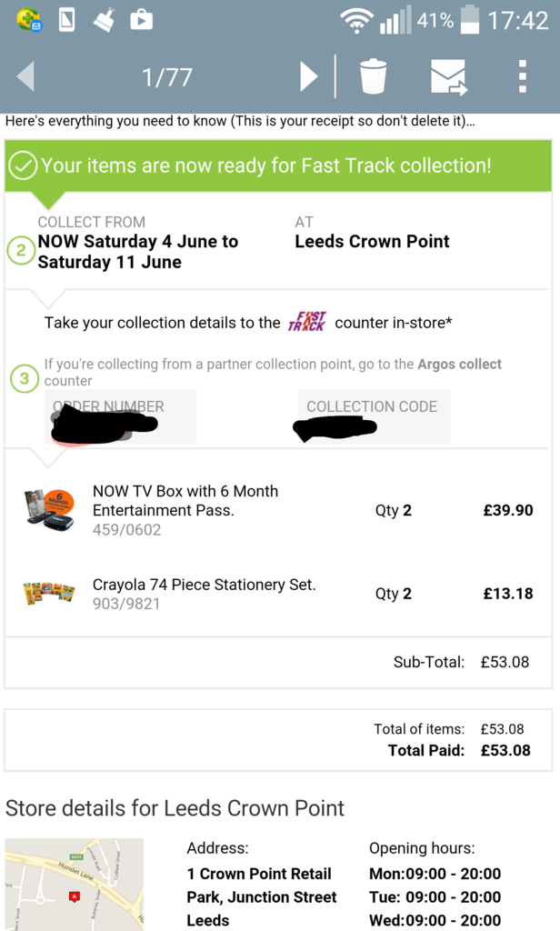Open the three-dot overflow menu
The width and height of the screenshot is (560, 931).
(x=522, y=77)
